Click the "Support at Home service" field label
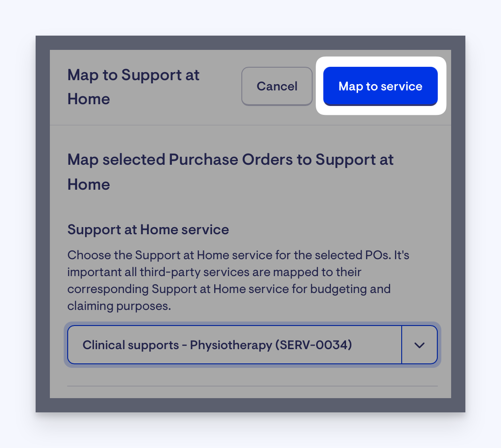Image resolution: width=501 pixels, height=448 pixels. point(148,229)
